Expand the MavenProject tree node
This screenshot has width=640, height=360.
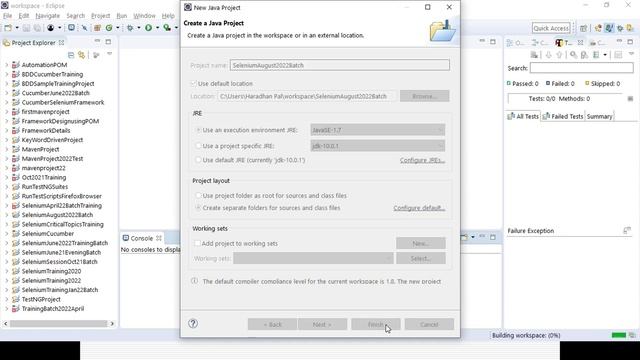point(7,149)
